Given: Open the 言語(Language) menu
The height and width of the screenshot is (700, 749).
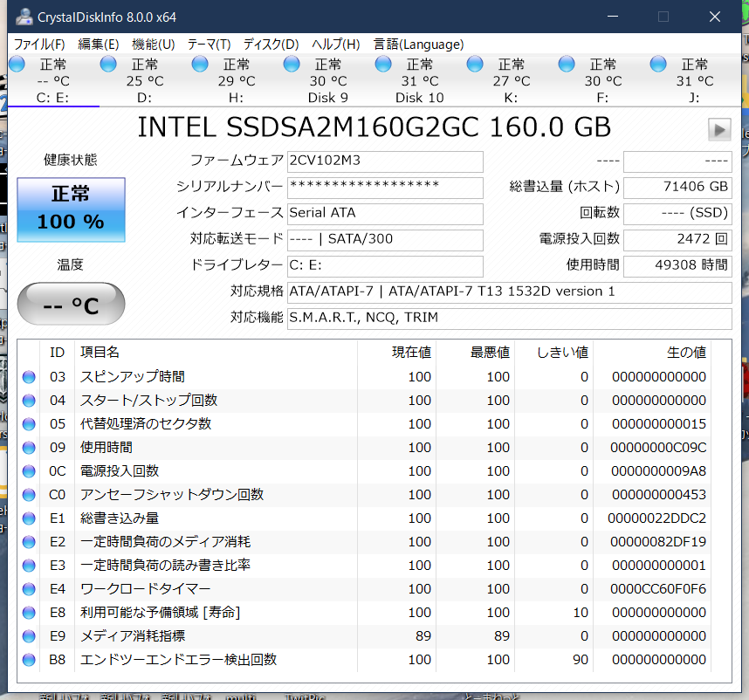Looking at the screenshot, I should 418,45.
